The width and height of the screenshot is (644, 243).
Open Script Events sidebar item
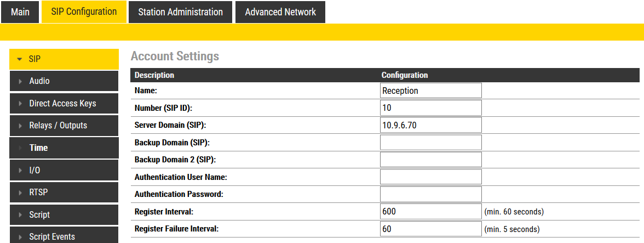(52, 236)
